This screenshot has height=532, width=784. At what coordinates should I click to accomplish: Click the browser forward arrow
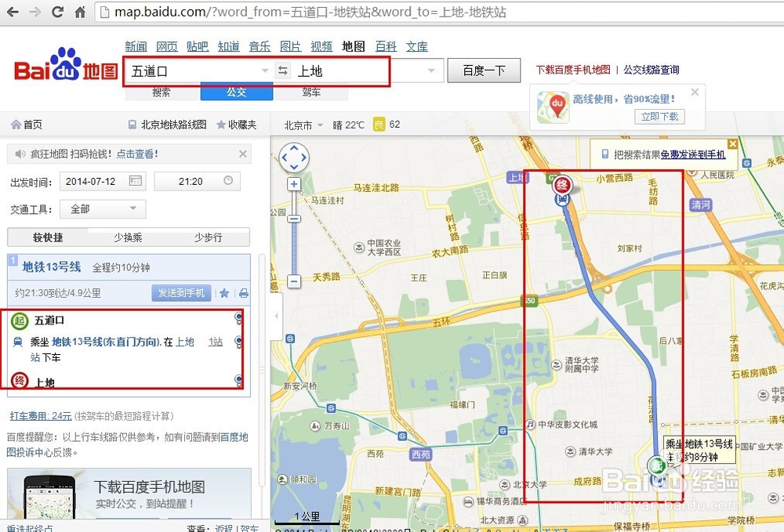35,12
